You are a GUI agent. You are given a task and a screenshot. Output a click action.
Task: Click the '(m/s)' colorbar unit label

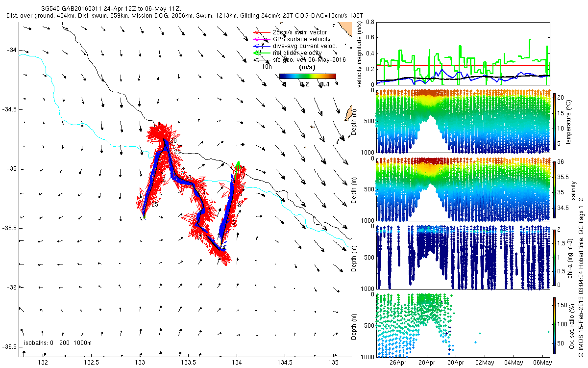[307, 68]
